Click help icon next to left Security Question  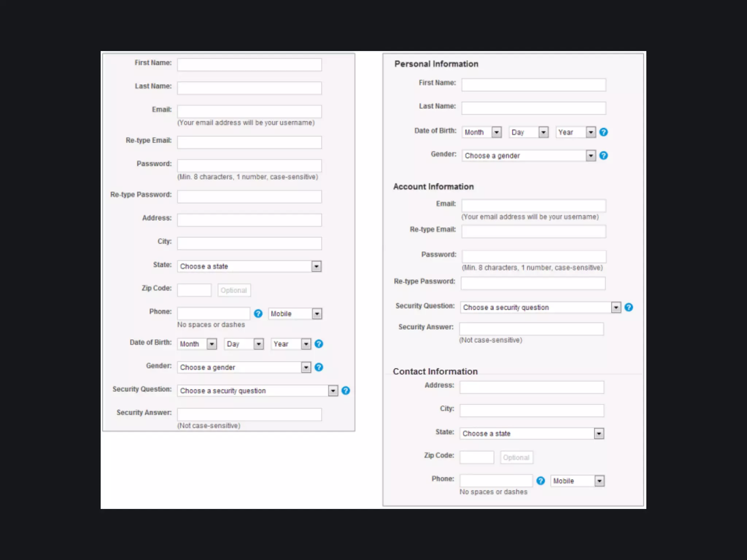(345, 391)
